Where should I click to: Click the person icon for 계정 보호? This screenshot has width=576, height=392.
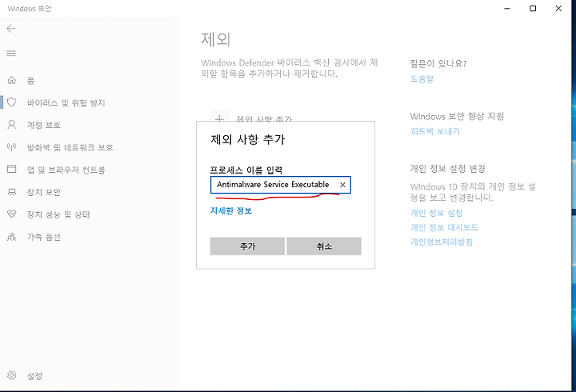pos(12,125)
